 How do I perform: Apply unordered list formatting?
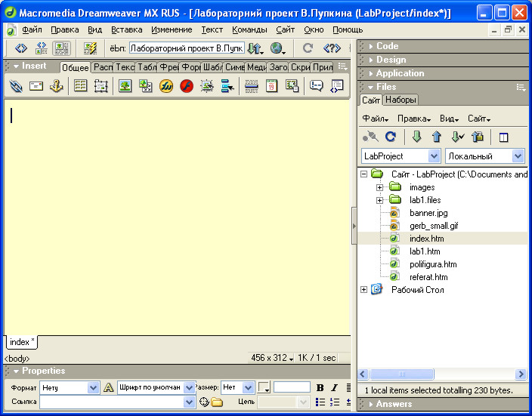tap(320, 402)
